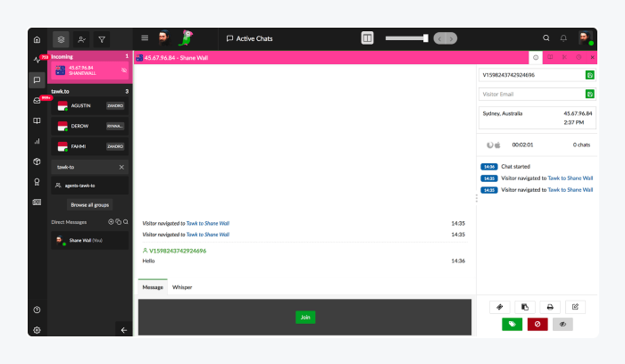Open the agents-tawk-to group
Viewport: 625px width, 364px height.
pyautogui.click(x=89, y=186)
